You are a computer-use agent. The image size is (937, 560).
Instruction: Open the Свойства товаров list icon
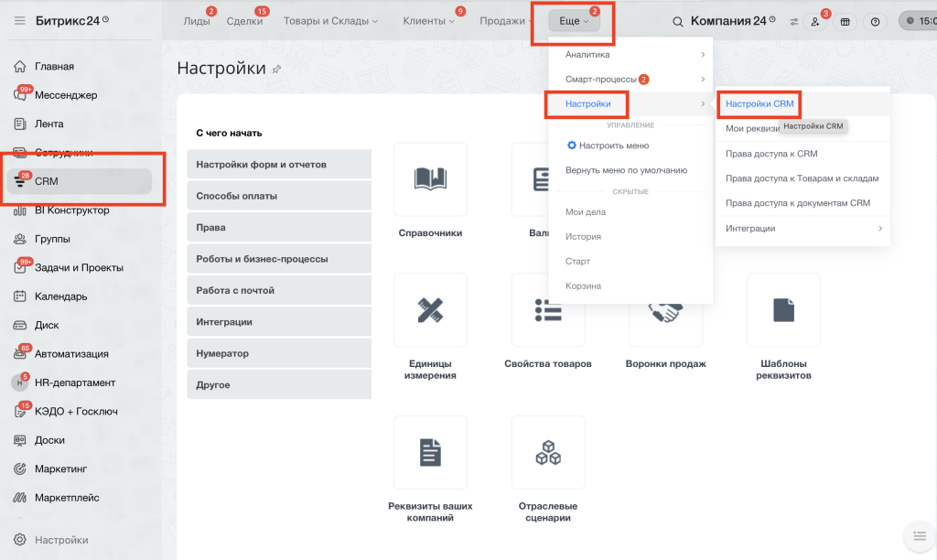[x=548, y=310]
